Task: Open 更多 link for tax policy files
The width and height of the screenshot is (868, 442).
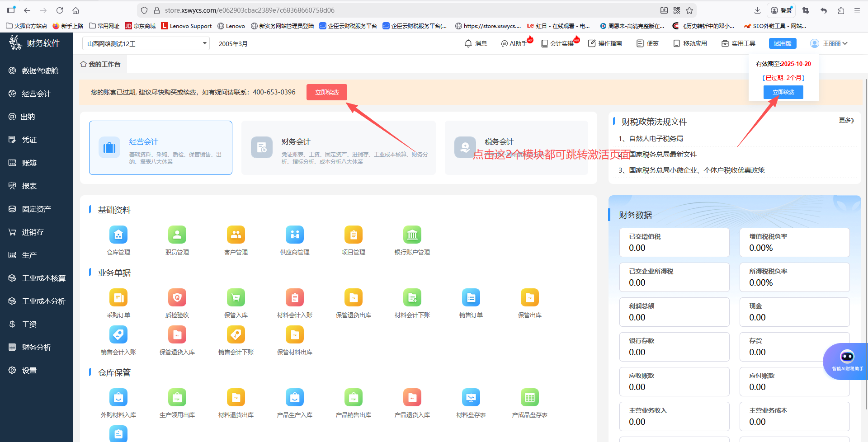Action: click(845, 121)
